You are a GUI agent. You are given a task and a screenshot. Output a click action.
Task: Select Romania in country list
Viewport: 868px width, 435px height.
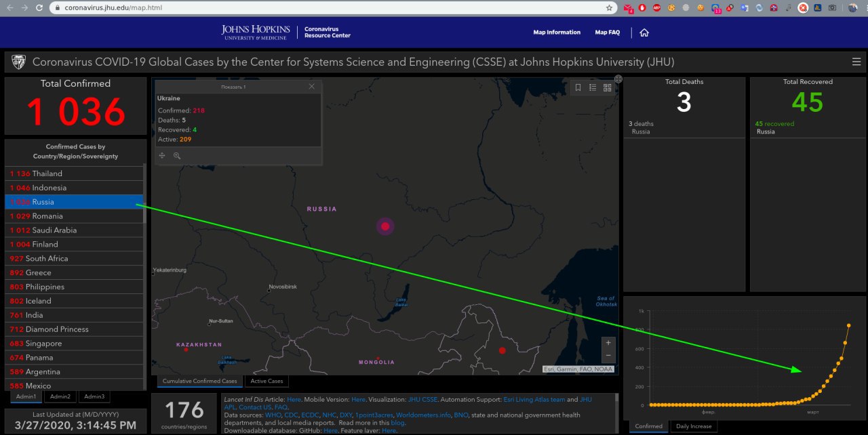point(74,216)
